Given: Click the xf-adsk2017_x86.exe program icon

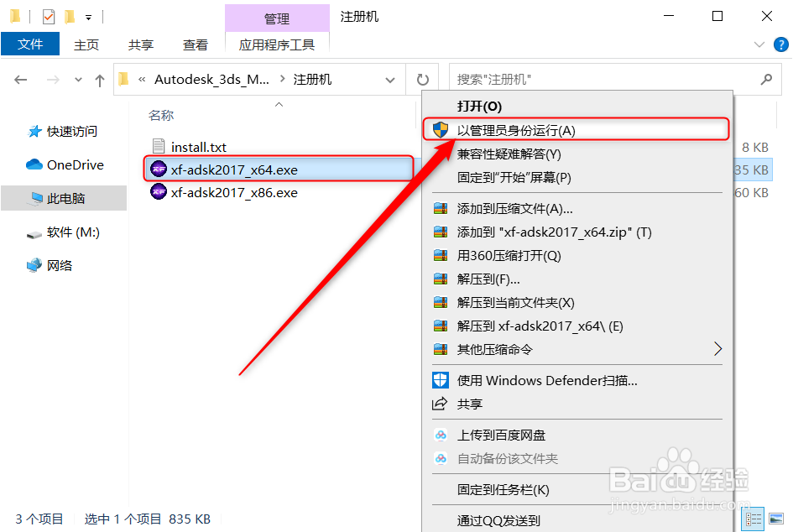Looking at the screenshot, I should [x=159, y=192].
